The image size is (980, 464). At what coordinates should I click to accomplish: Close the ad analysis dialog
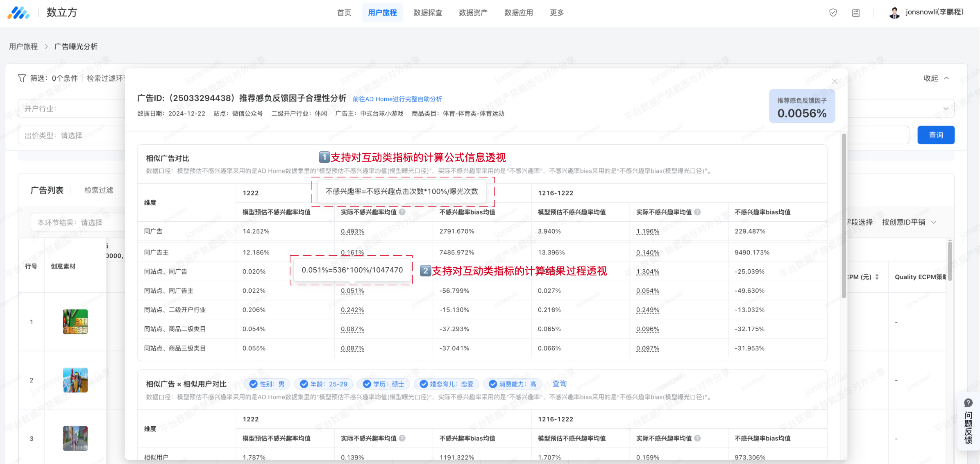835,82
